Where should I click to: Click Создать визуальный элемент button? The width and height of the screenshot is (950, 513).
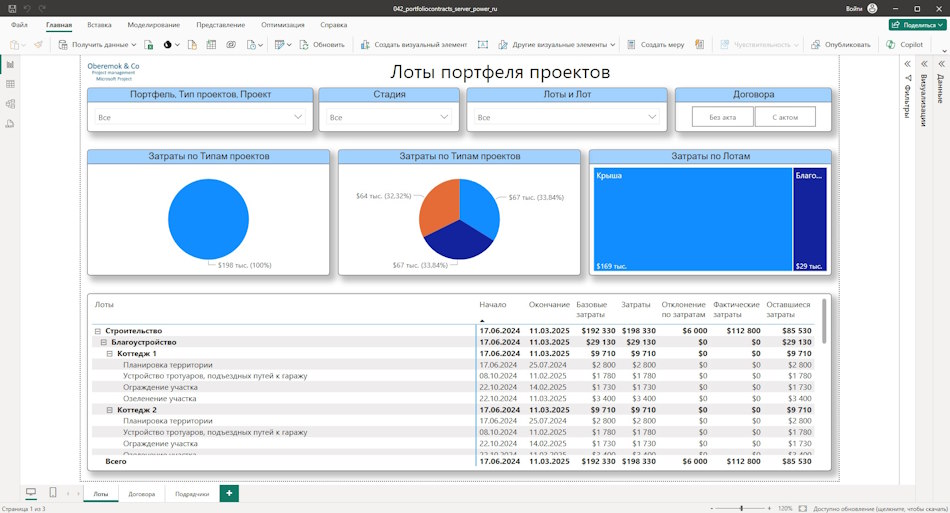pos(414,44)
